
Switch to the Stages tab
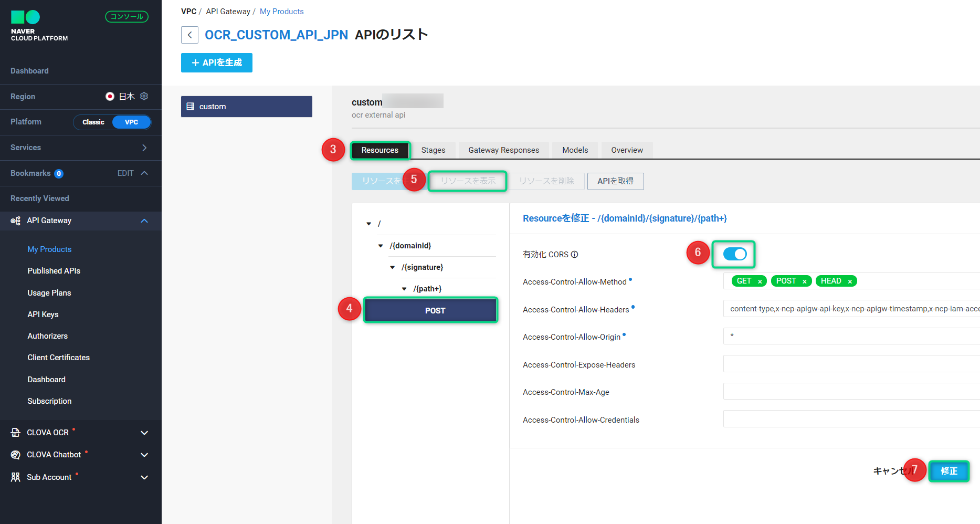[x=433, y=150]
